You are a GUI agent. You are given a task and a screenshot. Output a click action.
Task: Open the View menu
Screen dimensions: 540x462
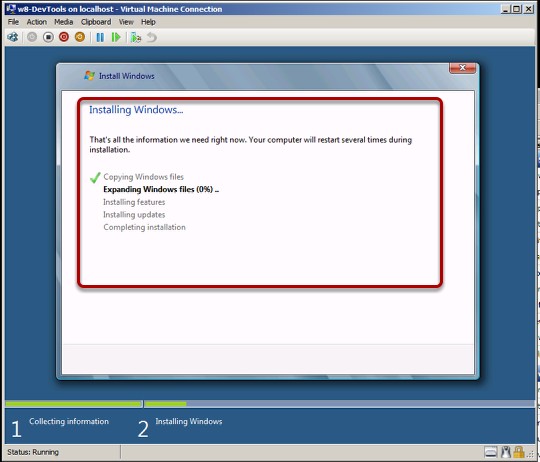126,22
